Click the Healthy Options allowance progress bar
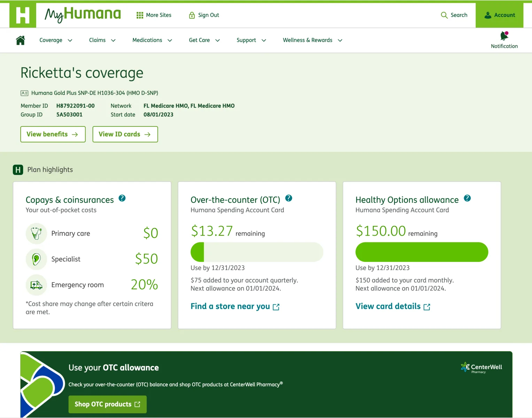Image resolution: width=532 pixels, height=418 pixels. coord(422,252)
